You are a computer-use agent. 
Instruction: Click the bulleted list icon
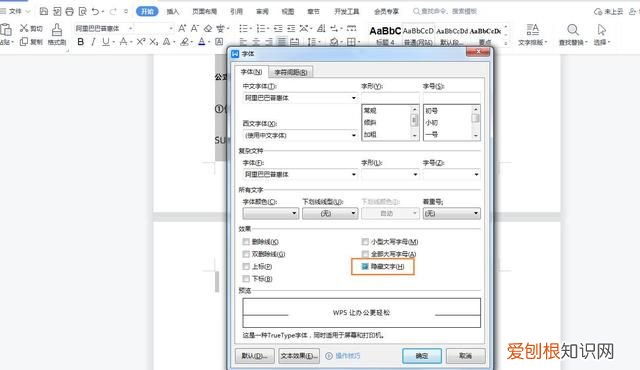(243, 28)
